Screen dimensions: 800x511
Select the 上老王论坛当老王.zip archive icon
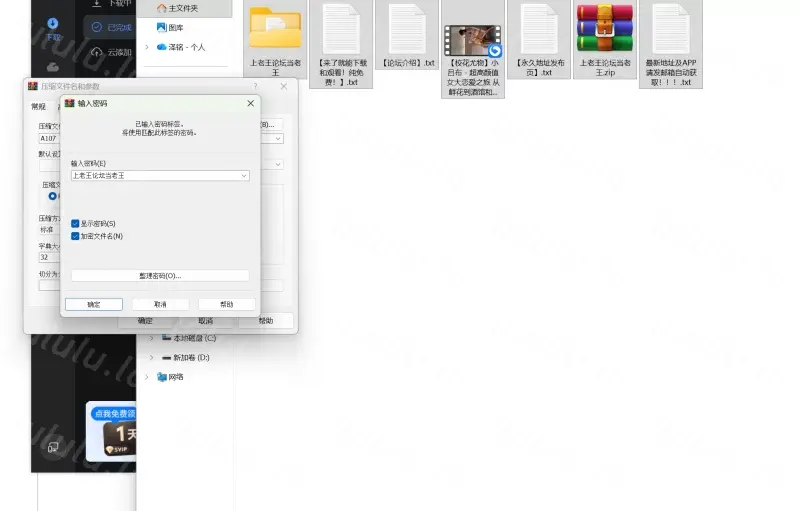tap(605, 29)
